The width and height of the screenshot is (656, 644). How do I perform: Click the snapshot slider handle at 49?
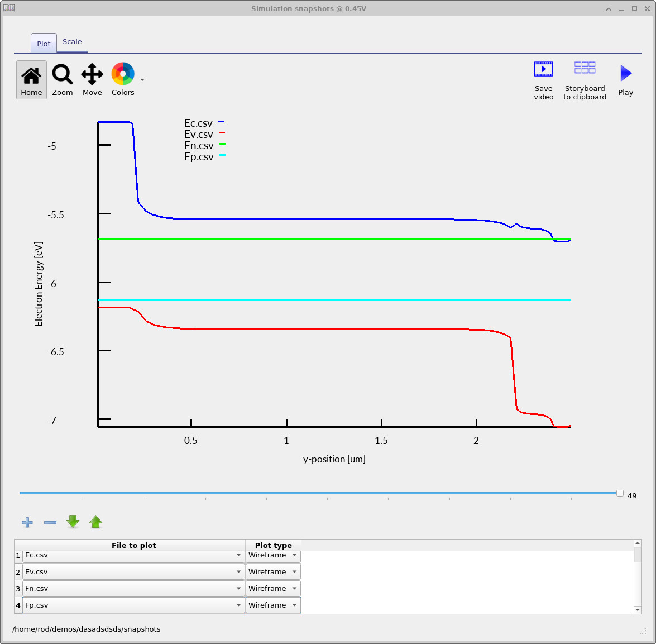(x=620, y=493)
